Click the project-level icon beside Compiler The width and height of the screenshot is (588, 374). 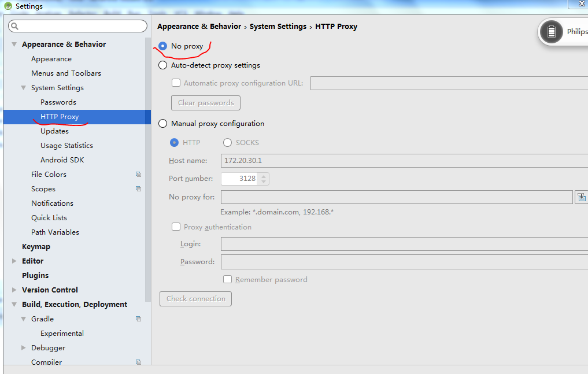pos(138,362)
